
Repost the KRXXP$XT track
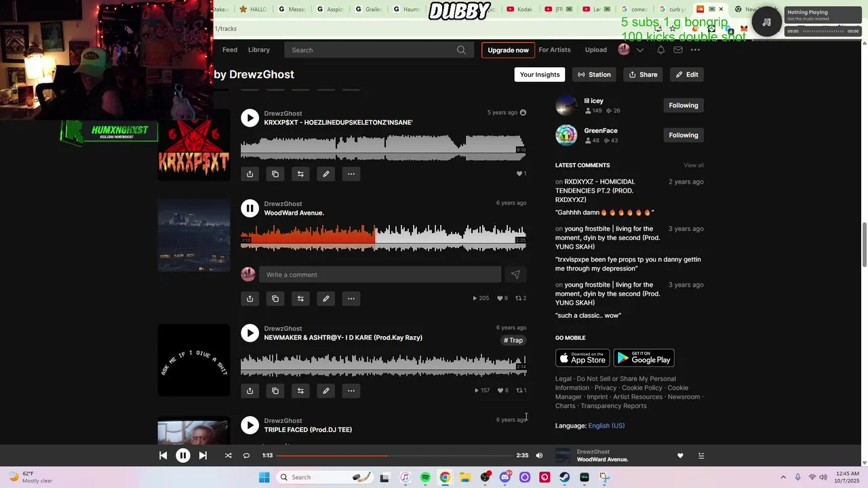point(300,174)
